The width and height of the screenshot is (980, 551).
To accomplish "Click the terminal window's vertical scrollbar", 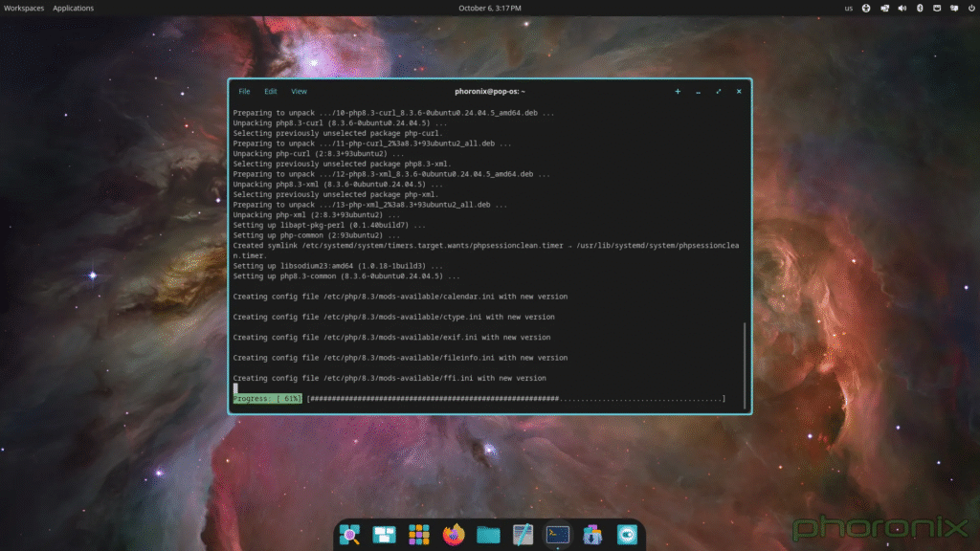I will (x=746, y=364).
